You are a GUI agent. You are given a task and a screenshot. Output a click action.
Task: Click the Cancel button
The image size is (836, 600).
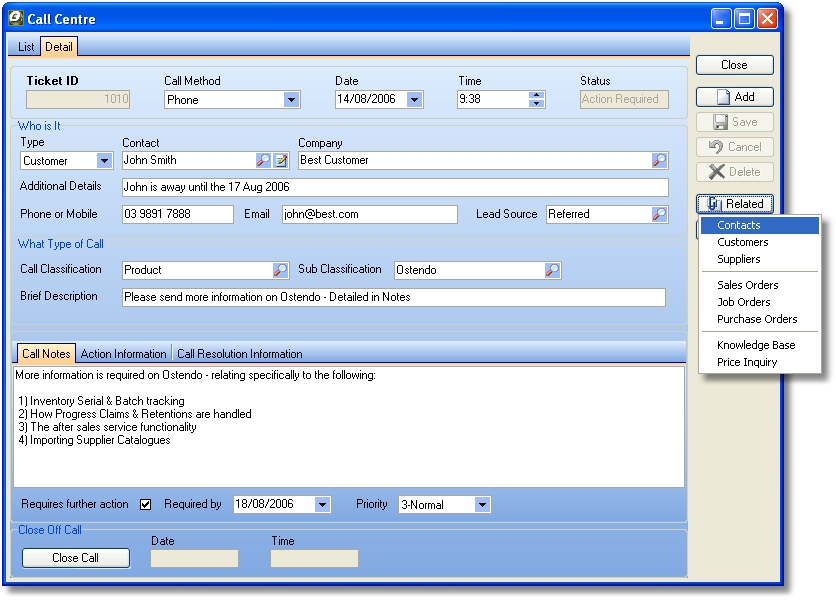coord(735,147)
